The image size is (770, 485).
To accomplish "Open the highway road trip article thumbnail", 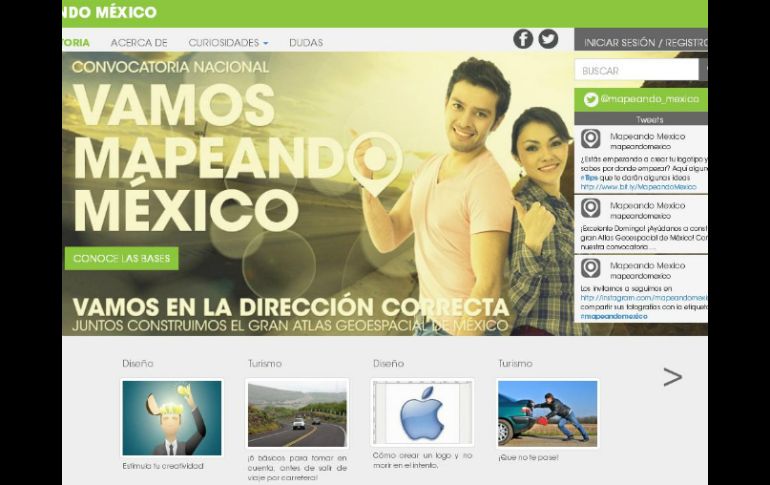I will [297, 414].
